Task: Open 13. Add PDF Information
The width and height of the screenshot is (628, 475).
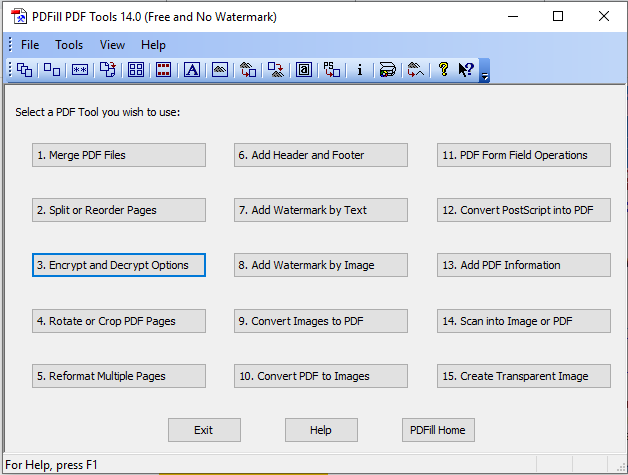Action: 524,265
